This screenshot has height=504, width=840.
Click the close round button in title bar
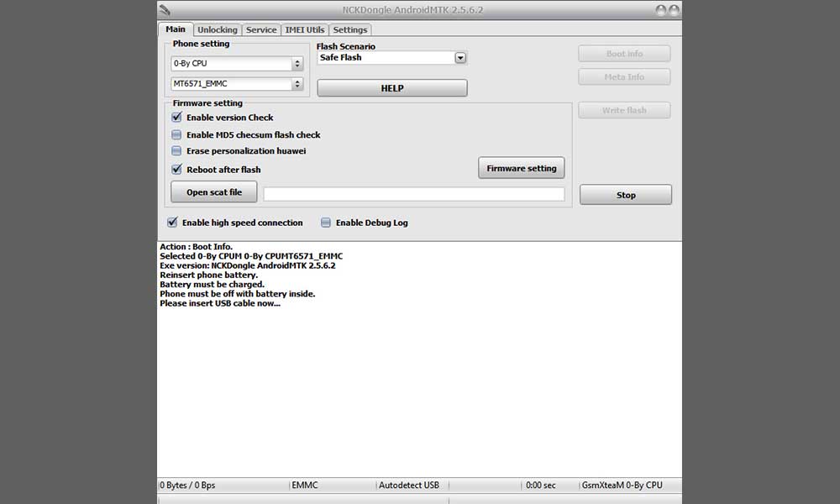(674, 9)
